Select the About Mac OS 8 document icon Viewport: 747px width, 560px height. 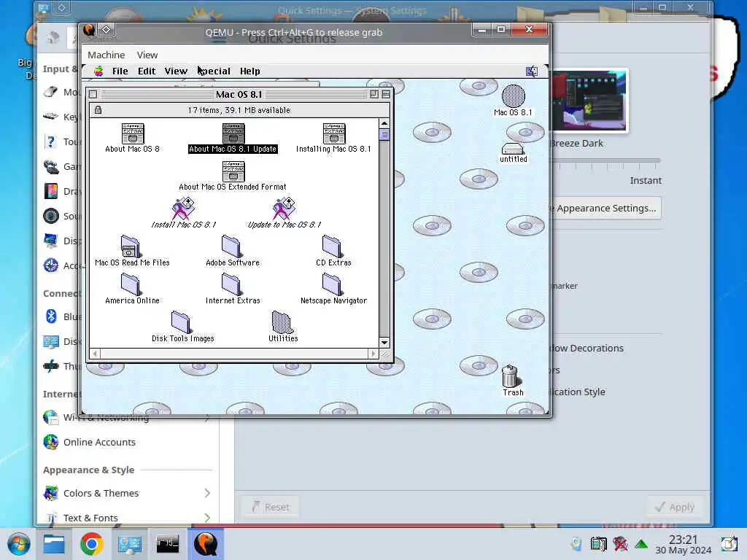click(133, 134)
